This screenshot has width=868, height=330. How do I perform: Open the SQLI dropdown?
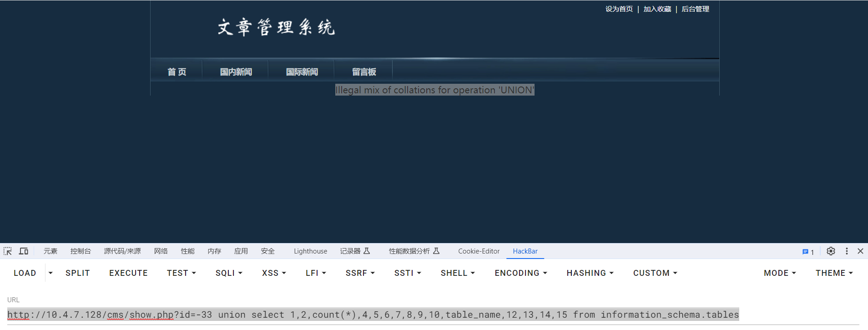coord(229,273)
